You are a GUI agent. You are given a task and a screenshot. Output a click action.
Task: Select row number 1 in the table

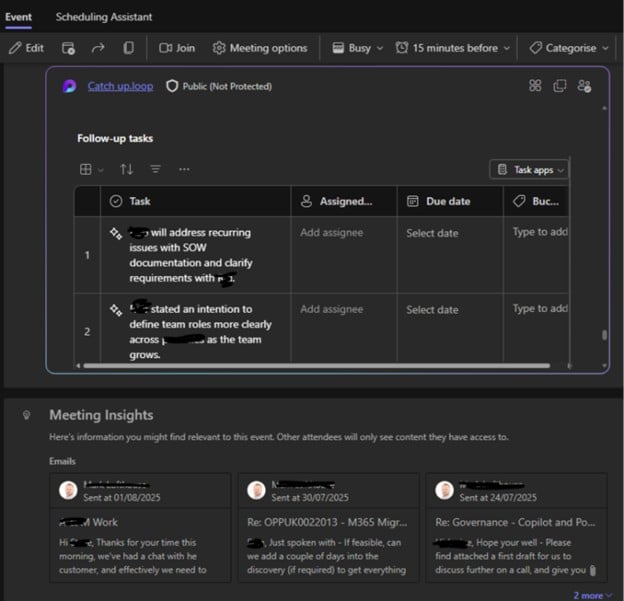[87, 255]
